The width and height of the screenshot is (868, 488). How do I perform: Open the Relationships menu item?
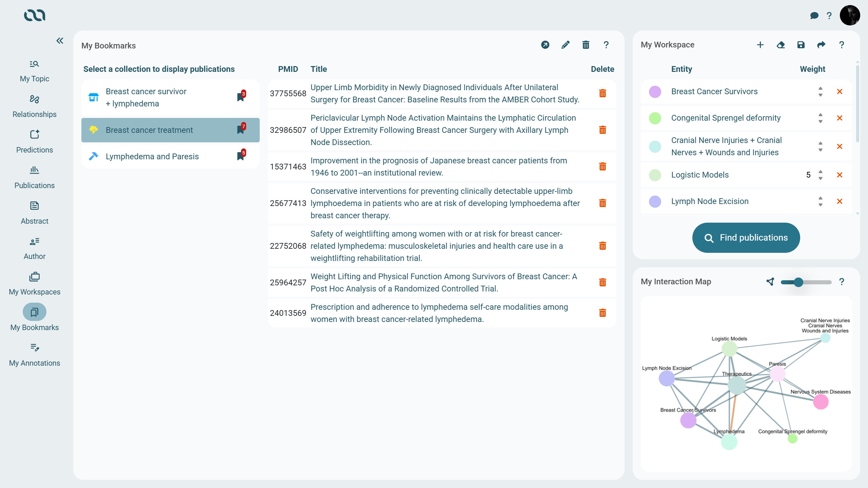click(35, 106)
